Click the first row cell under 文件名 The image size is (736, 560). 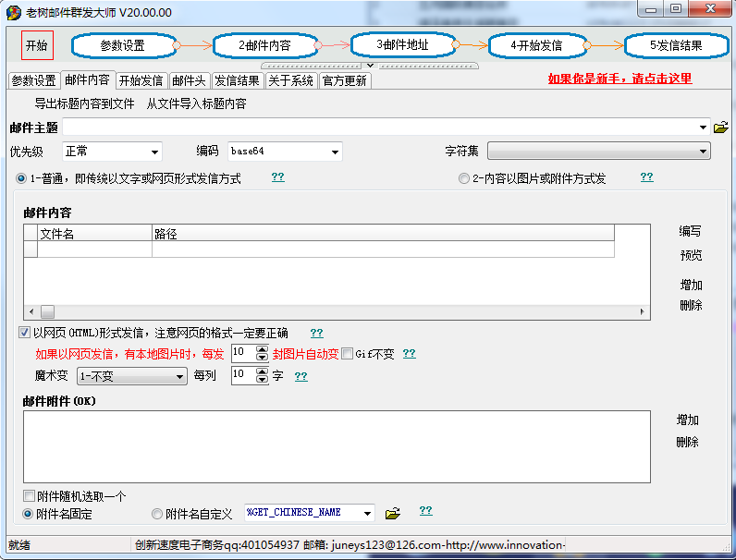click(94, 250)
